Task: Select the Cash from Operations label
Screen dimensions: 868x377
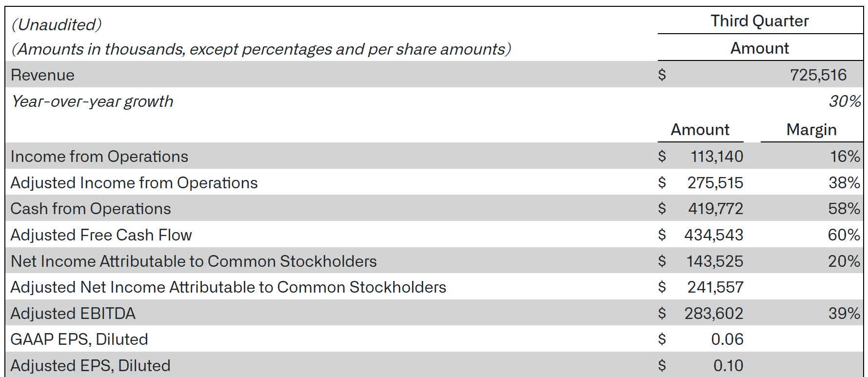Action: pyautogui.click(x=91, y=209)
